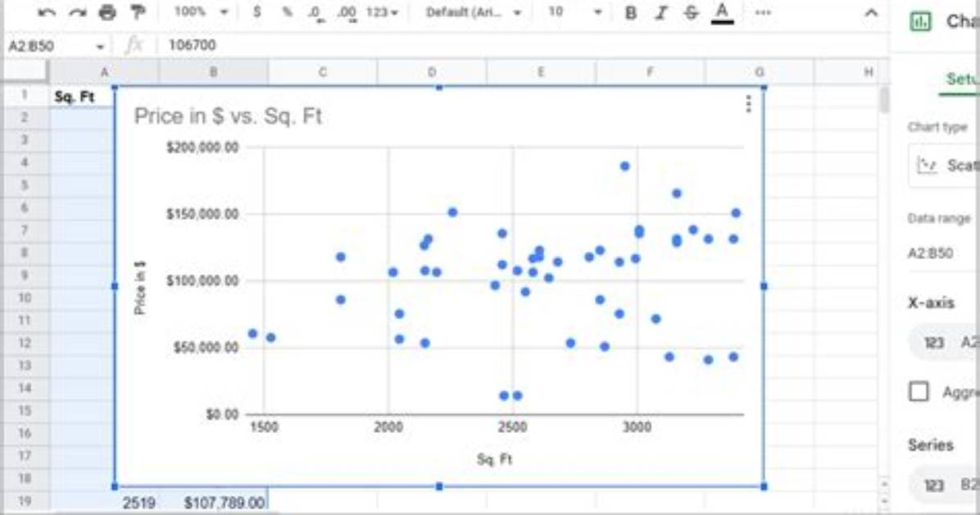The width and height of the screenshot is (980, 515).
Task: Click the X-axis range chip
Action: [x=946, y=342]
